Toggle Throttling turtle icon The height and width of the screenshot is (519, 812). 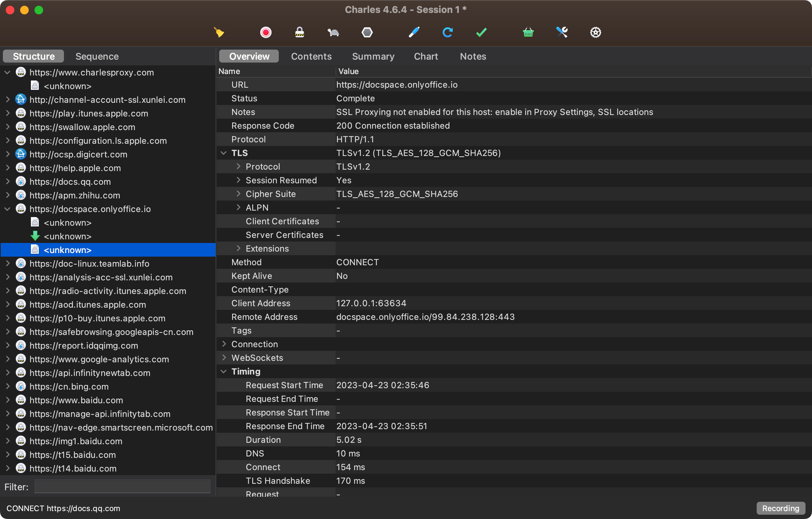tap(333, 32)
